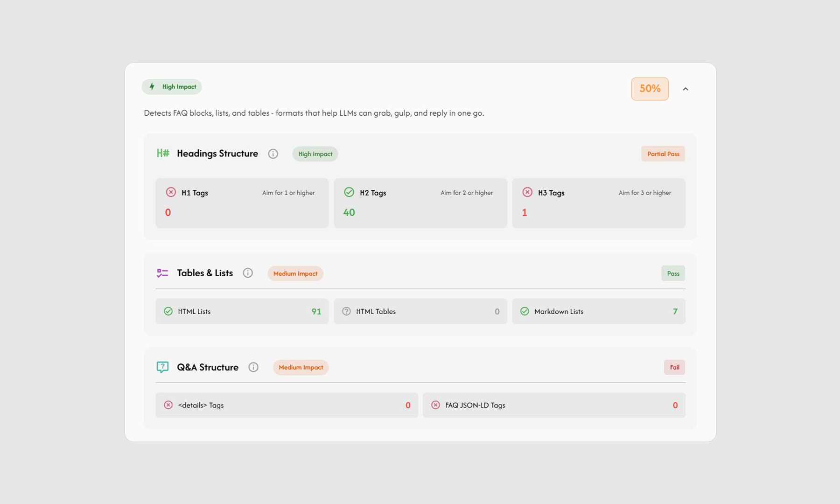Viewport: 840px width, 504px height.
Task: Click the Q&A Structure speech bubble icon
Action: tap(162, 367)
